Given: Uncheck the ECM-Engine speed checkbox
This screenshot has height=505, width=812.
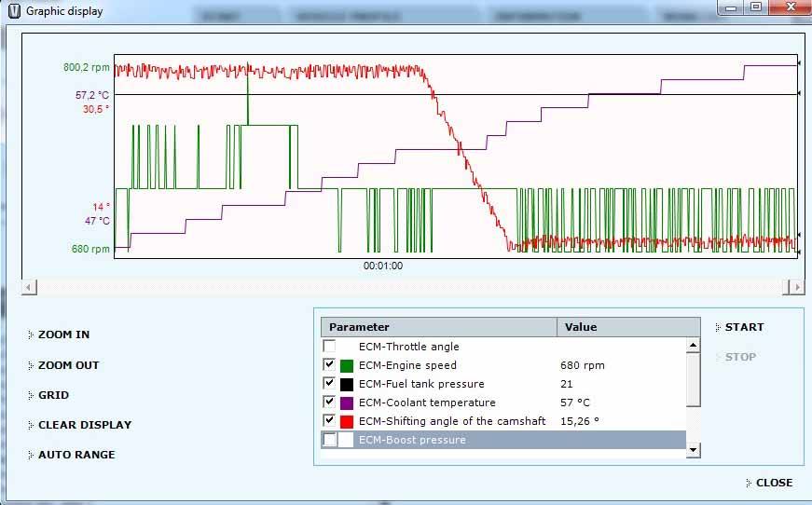Looking at the screenshot, I should pos(329,365).
